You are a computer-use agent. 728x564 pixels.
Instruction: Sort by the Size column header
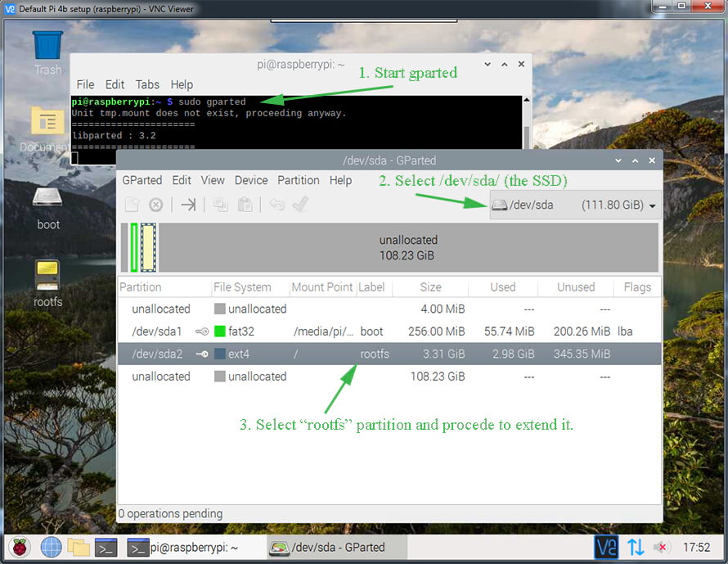click(x=430, y=287)
